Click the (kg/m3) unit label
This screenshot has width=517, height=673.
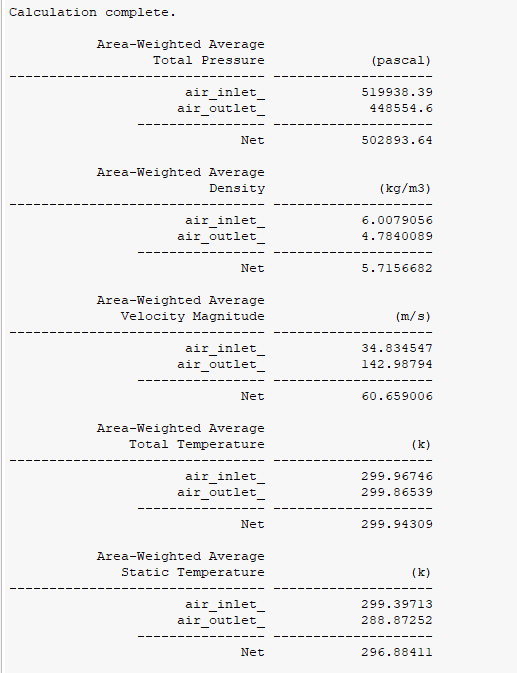(405, 188)
